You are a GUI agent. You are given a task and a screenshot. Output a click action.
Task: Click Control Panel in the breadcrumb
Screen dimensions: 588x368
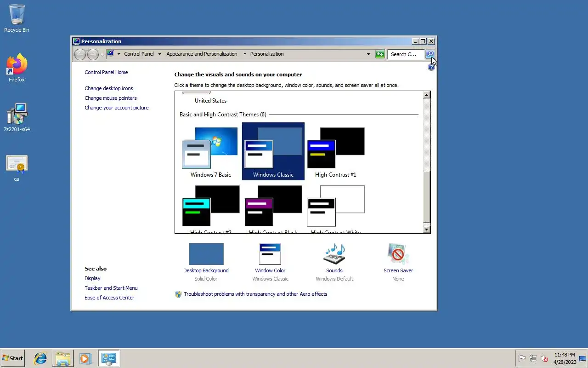139,54
